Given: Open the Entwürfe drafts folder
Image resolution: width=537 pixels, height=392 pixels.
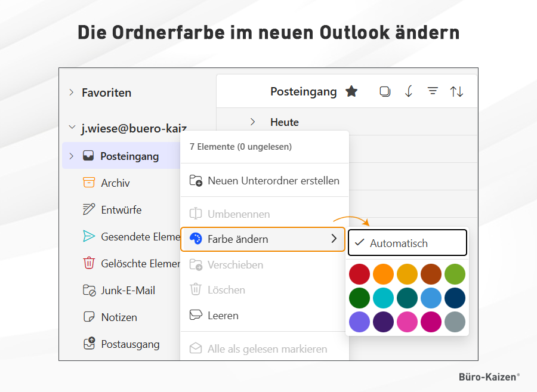Looking at the screenshot, I should 121,210.
